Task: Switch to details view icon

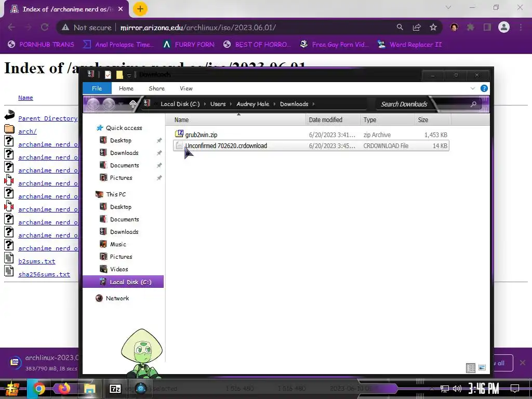Action: (x=471, y=368)
